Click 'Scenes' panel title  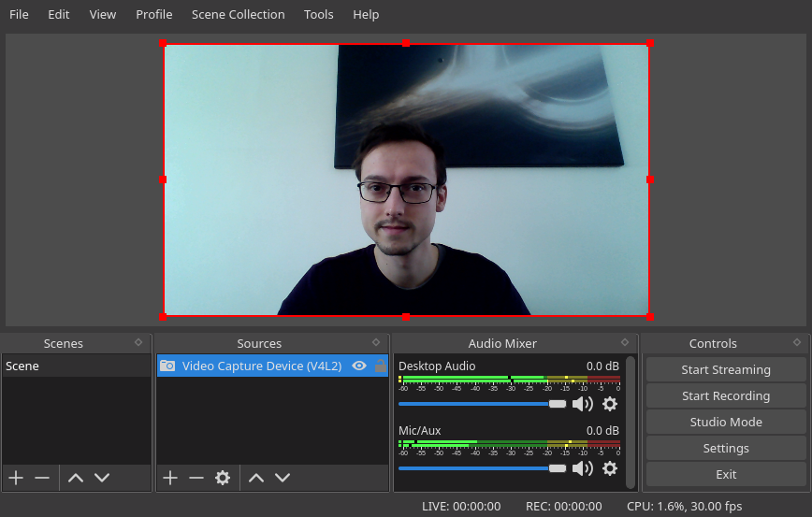[x=64, y=343]
